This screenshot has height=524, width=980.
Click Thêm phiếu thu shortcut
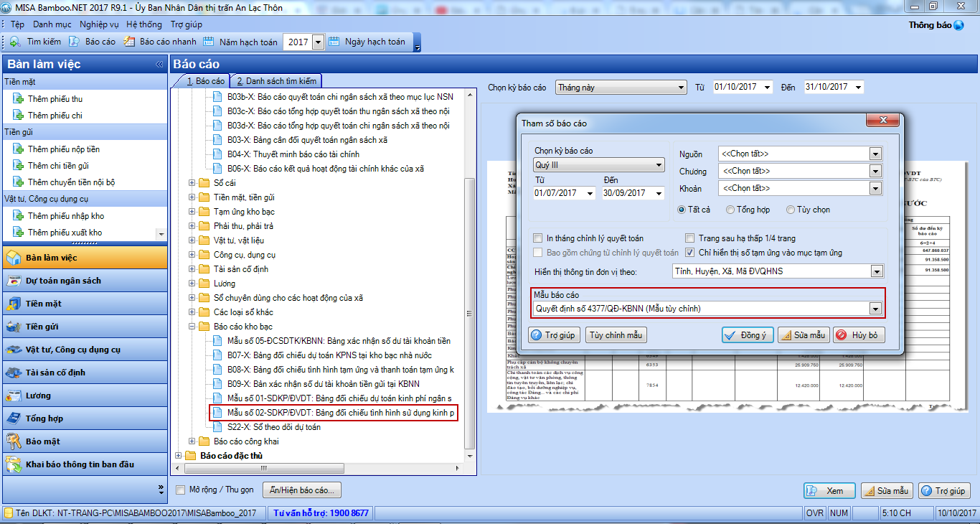[55, 99]
